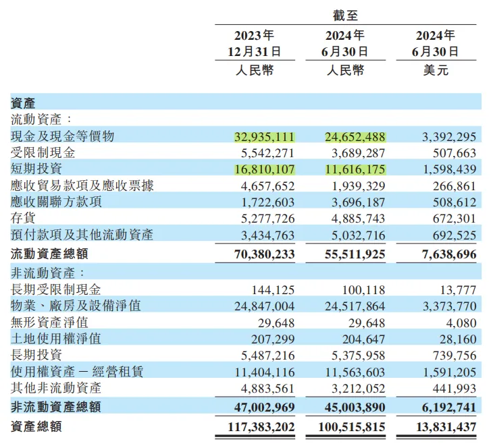
Task: Click the 使用權資產－經營租賃 row label
Action: (77, 371)
